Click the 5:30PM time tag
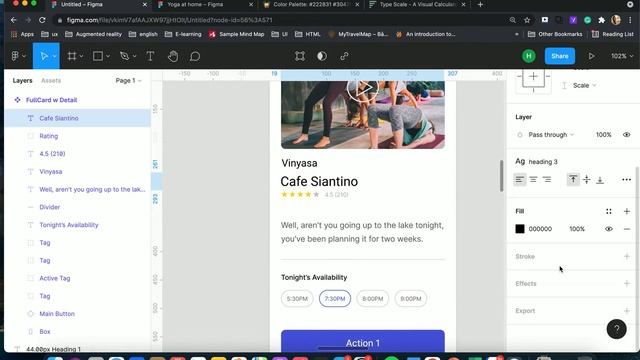 coord(297,298)
